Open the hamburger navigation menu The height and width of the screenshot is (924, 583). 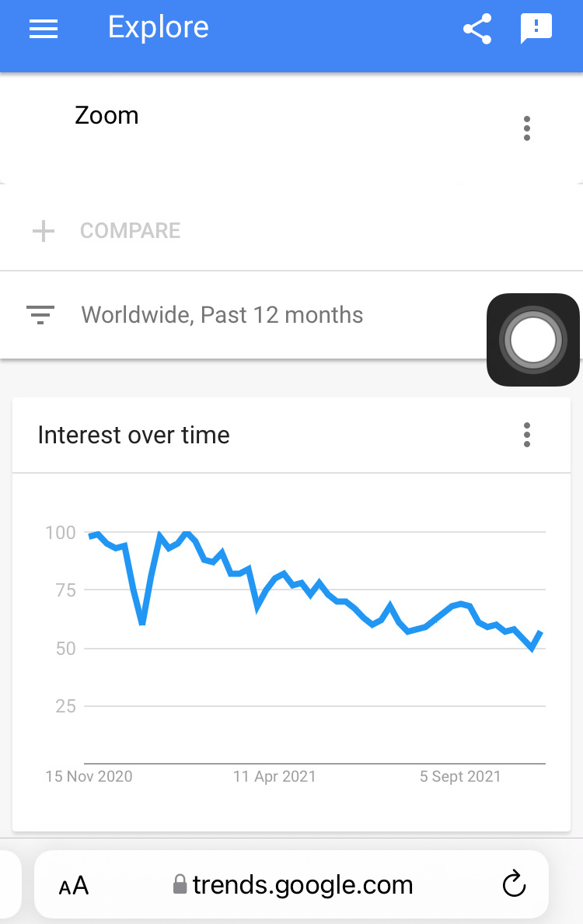tap(44, 29)
